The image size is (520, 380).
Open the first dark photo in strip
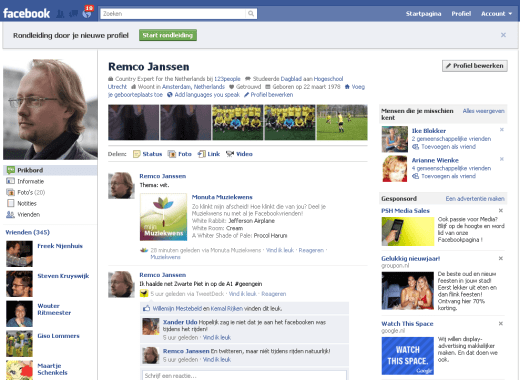point(133,122)
